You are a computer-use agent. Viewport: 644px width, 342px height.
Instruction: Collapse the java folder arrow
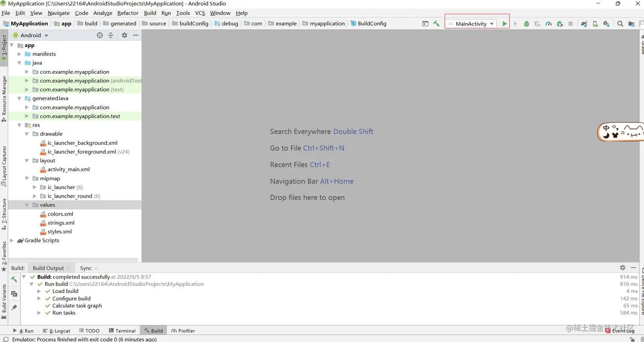coord(19,63)
